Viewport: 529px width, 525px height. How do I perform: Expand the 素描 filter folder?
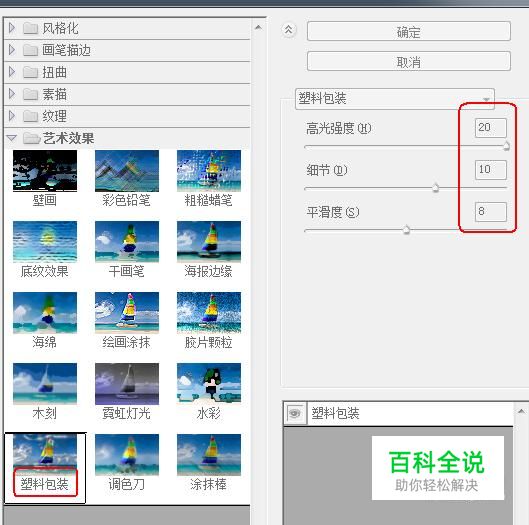12,94
